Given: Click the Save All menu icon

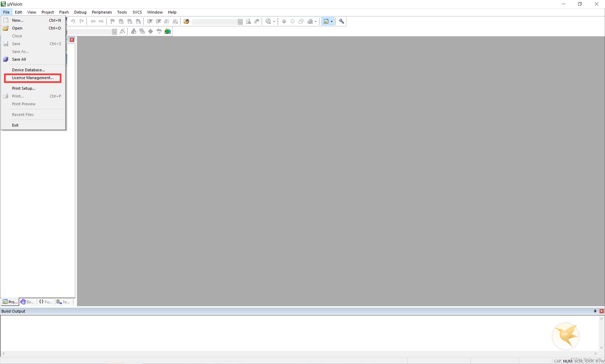Looking at the screenshot, I should pos(6,59).
